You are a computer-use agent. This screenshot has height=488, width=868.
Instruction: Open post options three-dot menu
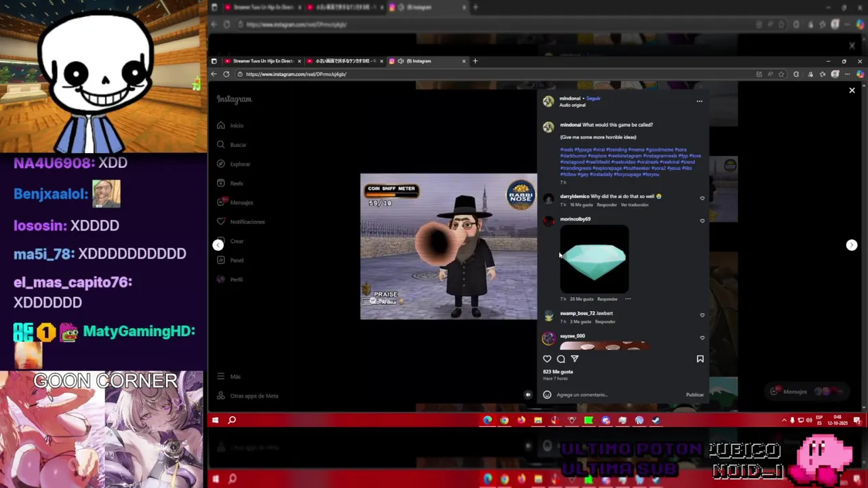pyautogui.click(x=699, y=101)
